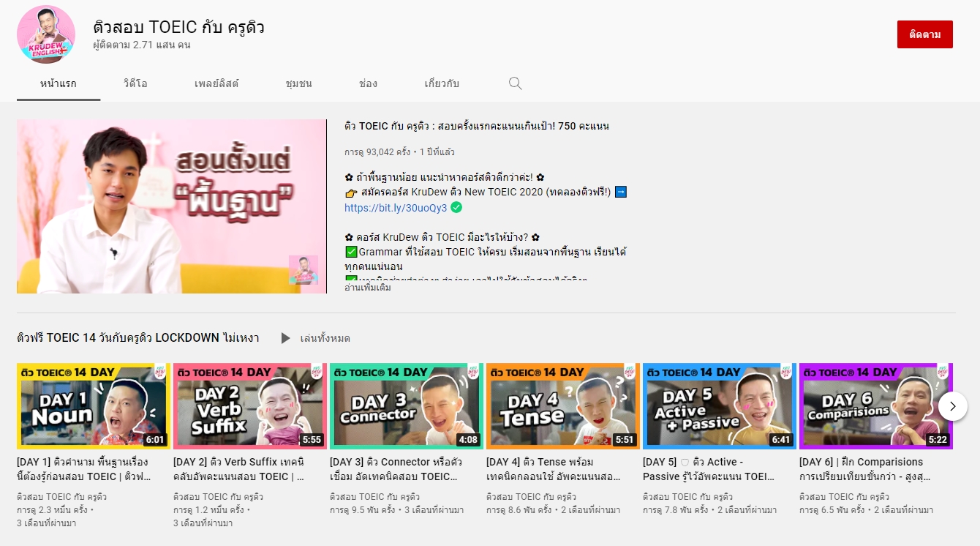Click the [DAY 1] video title text
This screenshot has width=980, height=546.
[x=84, y=469]
